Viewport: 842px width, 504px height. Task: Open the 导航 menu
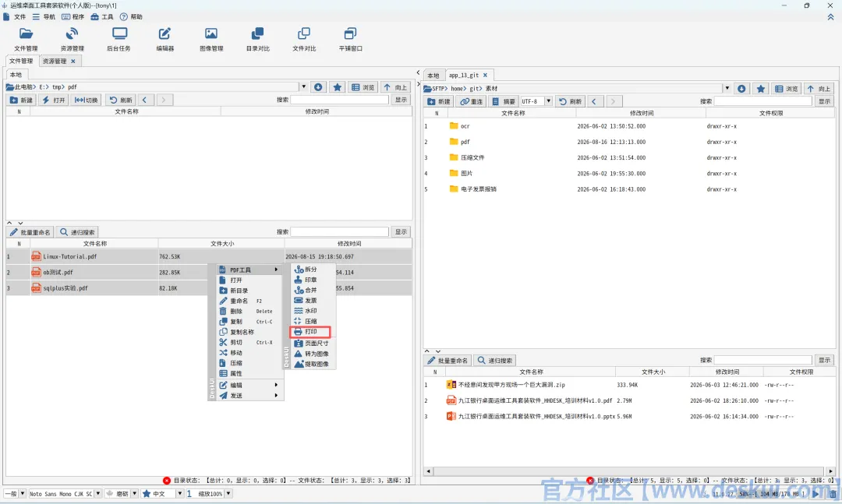coord(44,17)
